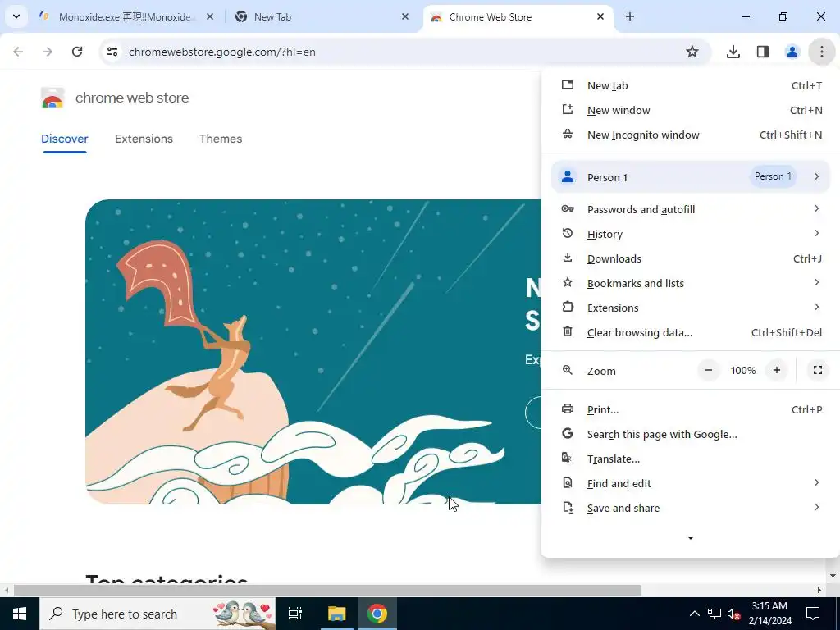Select Search this page with Google

pyautogui.click(x=691, y=434)
